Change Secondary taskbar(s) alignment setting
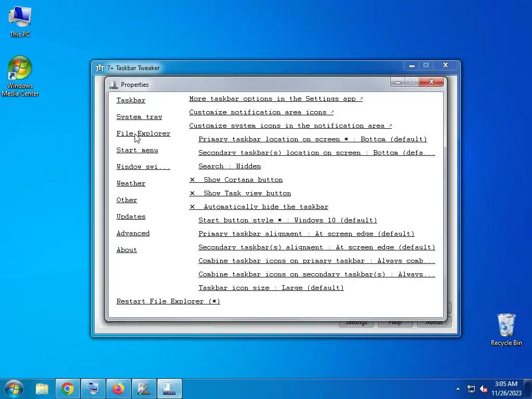This screenshot has height=399, width=532. coord(317,247)
